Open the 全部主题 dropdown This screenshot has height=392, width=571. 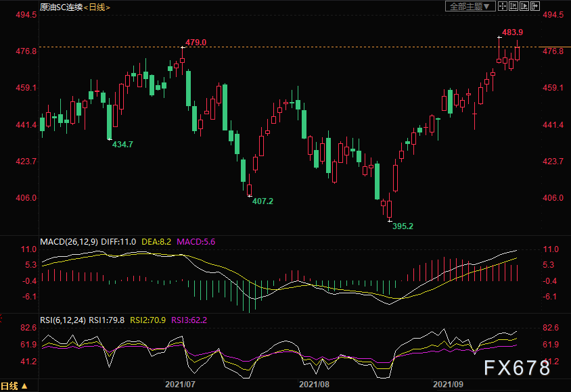click(x=470, y=6)
